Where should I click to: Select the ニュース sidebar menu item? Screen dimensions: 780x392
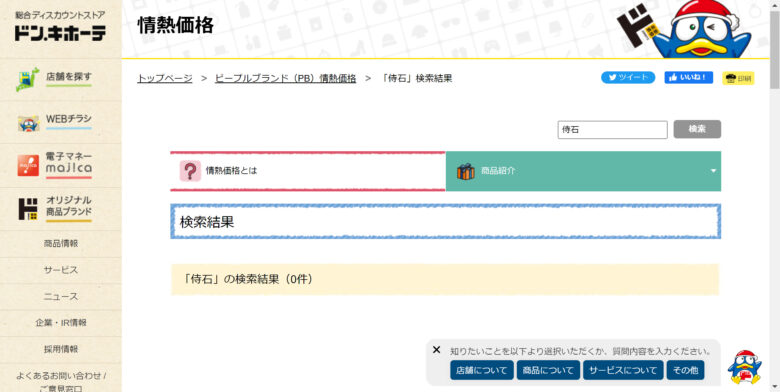(x=61, y=296)
